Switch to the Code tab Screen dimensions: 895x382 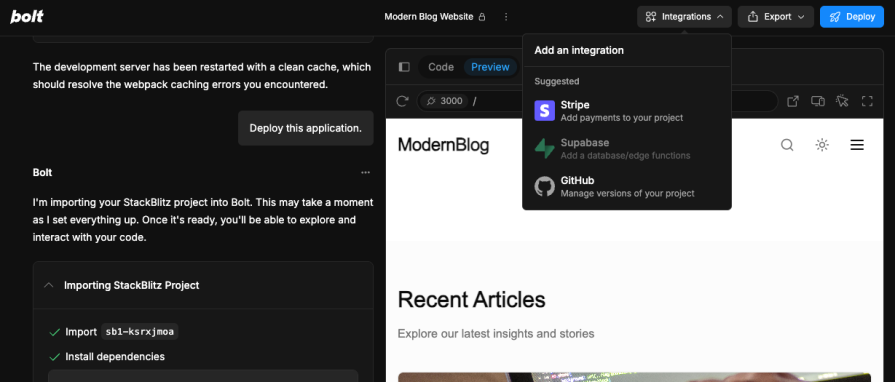tap(441, 67)
